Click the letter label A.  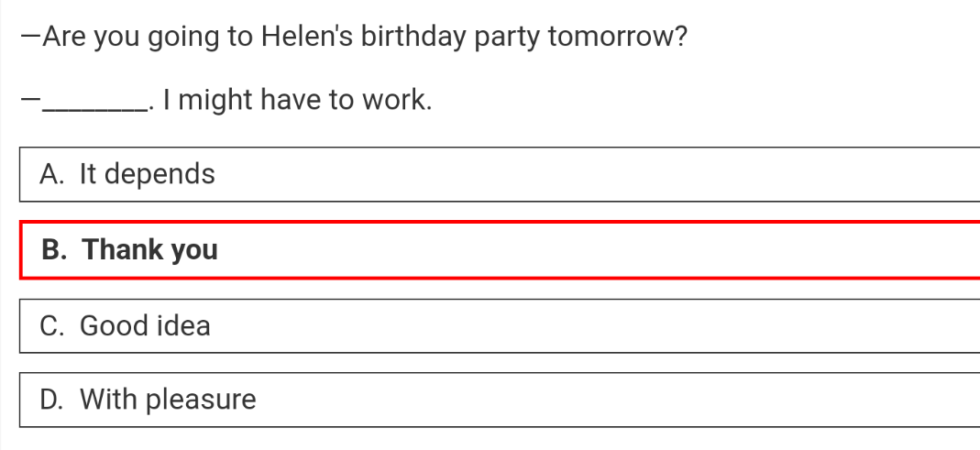click(50, 174)
